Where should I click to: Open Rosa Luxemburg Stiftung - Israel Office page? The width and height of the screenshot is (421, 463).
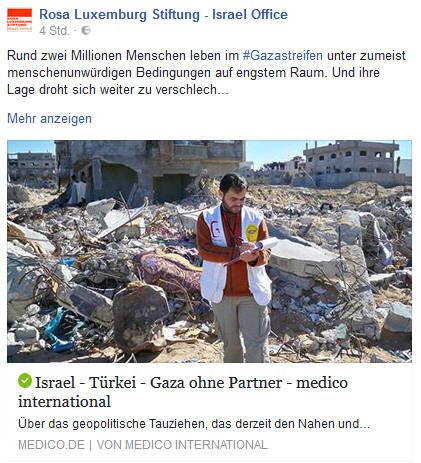(x=163, y=15)
